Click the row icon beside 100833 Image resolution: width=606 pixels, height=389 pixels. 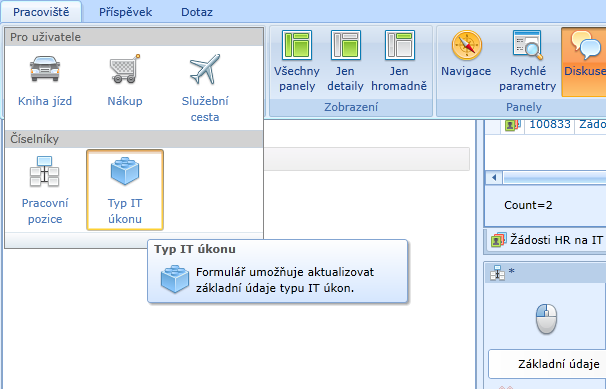(513, 124)
